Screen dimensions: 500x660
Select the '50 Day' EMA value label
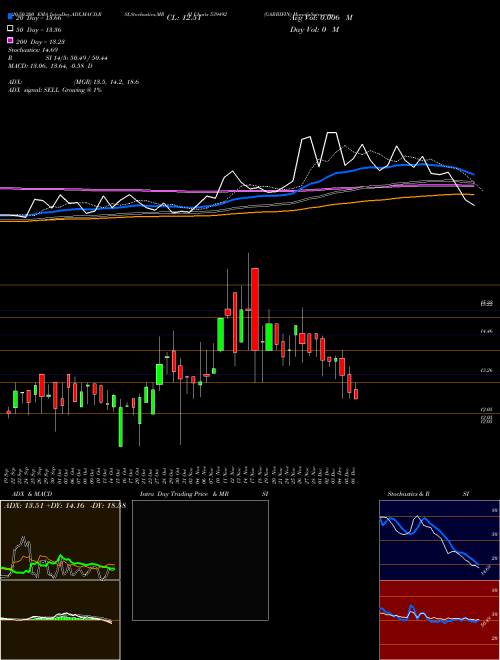[39, 30]
